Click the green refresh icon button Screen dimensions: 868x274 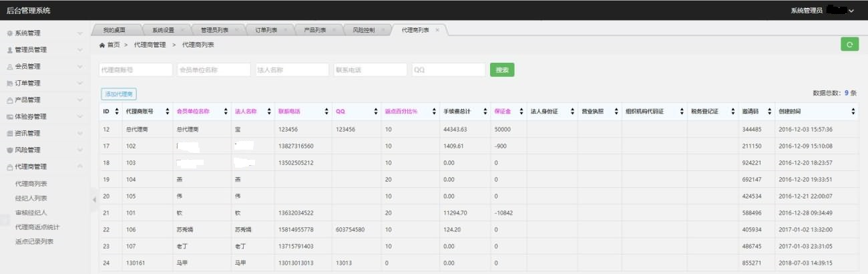849,44
